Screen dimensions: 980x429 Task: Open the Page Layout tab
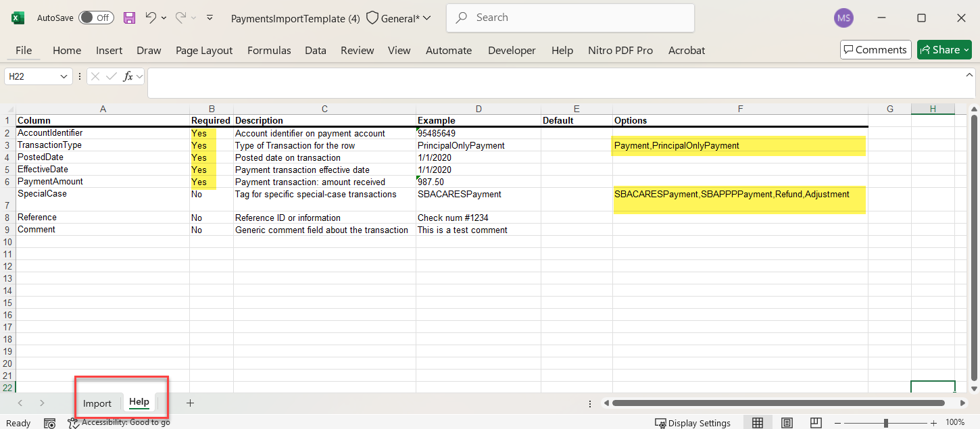point(204,50)
